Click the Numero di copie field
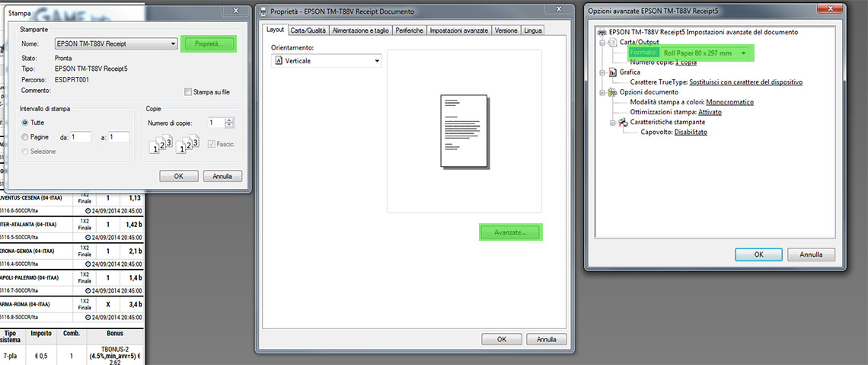 [216, 123]
